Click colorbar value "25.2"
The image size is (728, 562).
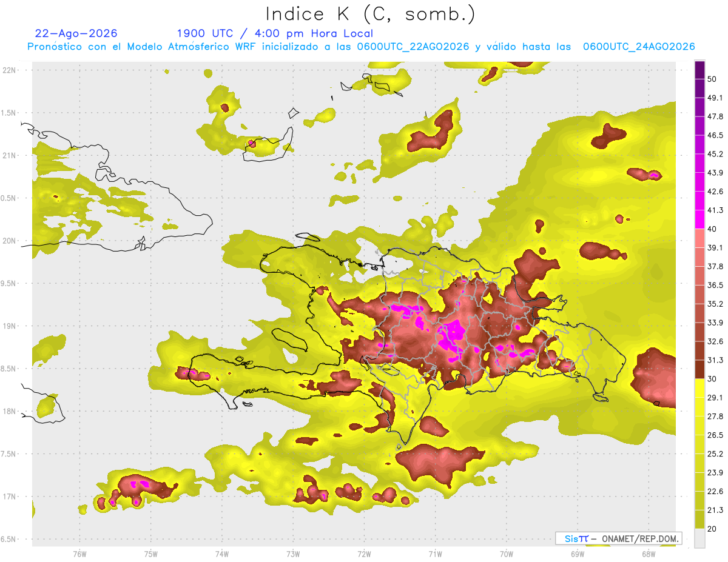coord(715,454)
